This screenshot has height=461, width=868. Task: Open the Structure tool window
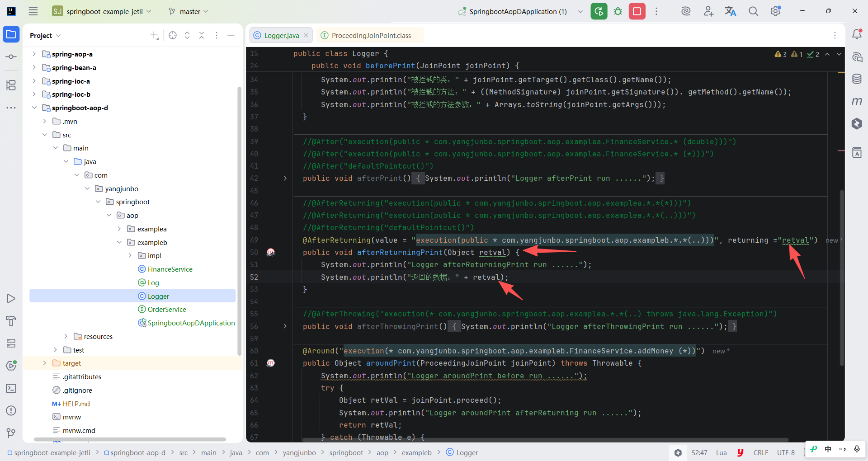(11, 85)
